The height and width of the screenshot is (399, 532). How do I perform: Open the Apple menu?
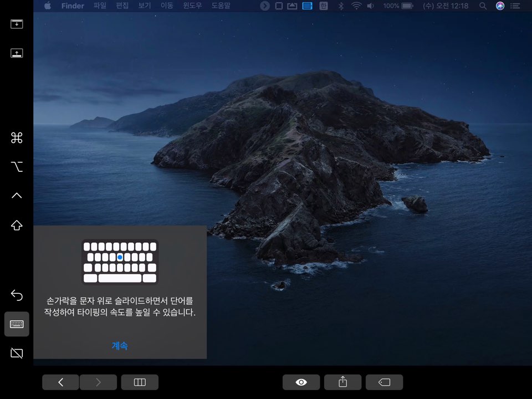coord(48,6)
